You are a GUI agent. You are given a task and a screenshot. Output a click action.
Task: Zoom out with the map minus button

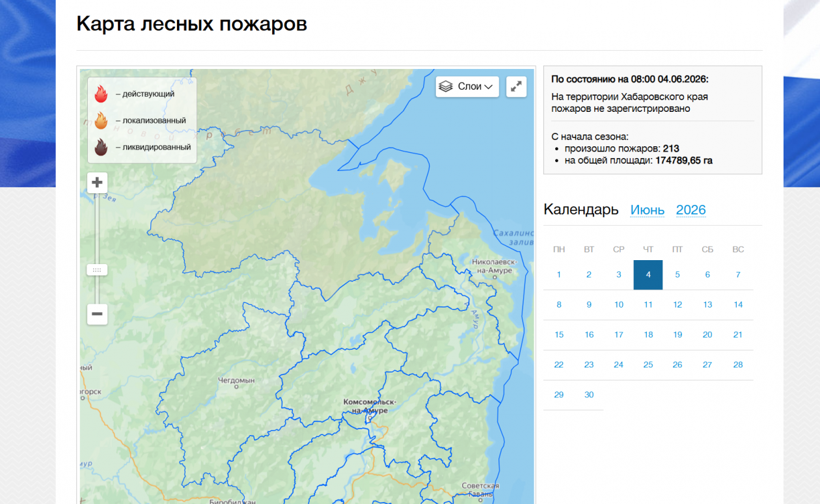97,314
